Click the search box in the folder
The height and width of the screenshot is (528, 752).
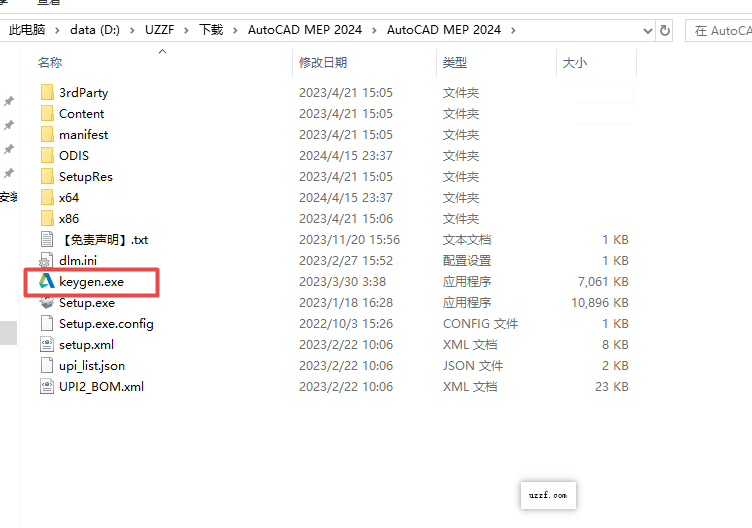click(720, 30)
